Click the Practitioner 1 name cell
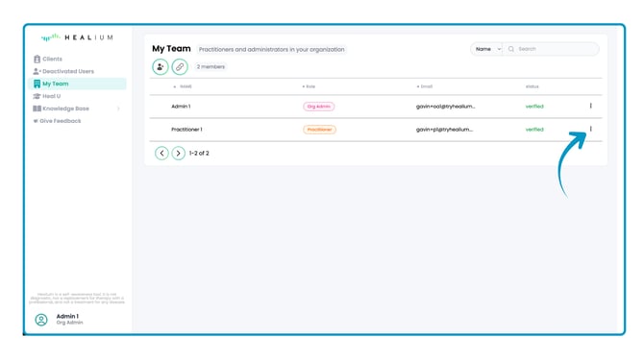 point(186,130)
